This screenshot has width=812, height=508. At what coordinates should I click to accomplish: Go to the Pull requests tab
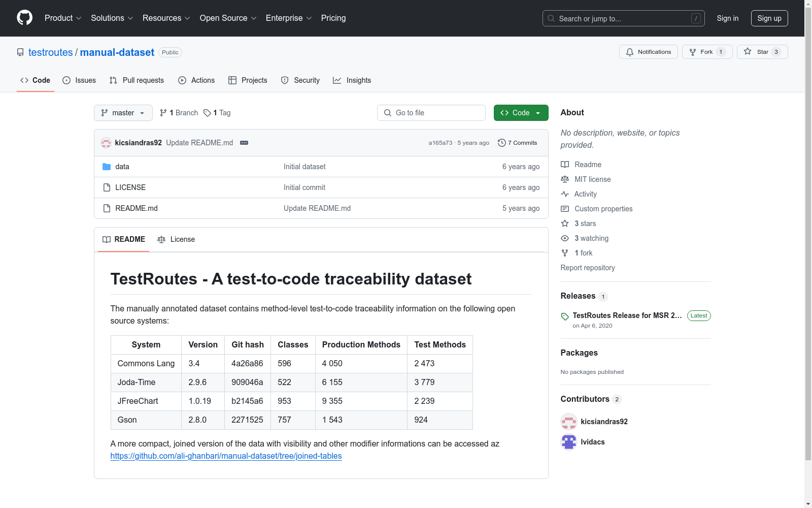coord(137,80)
